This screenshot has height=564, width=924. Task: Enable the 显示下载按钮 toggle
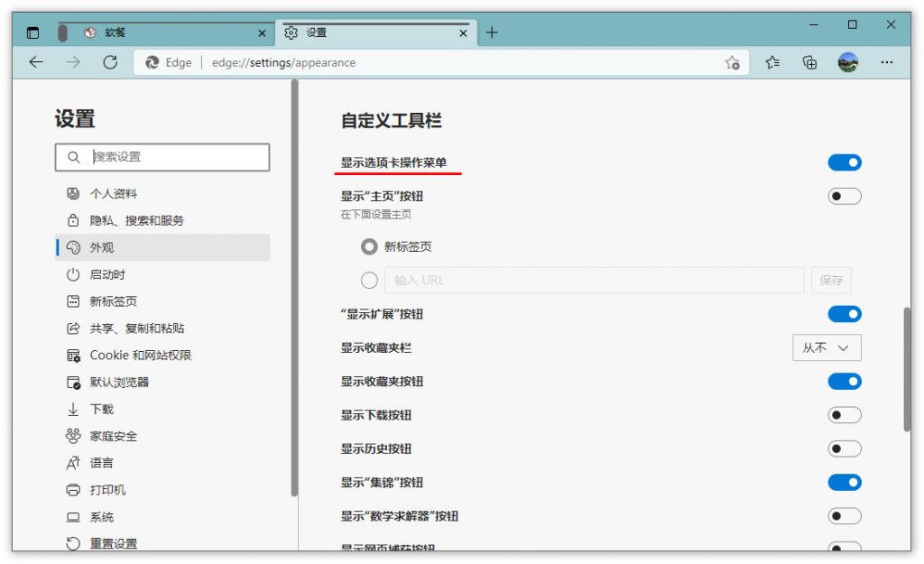[x=844, y=415]
